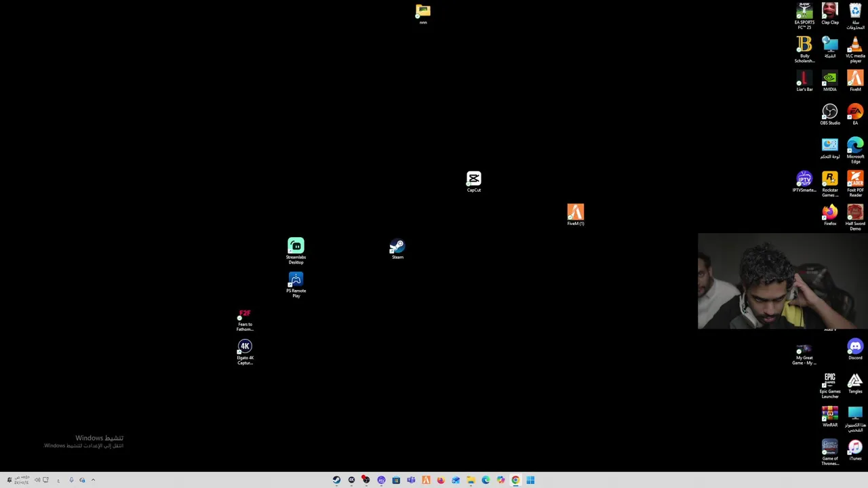868x488 pixels.
Task: Open the Firefox desktop shortcut
Action: [x=830, y=215]
